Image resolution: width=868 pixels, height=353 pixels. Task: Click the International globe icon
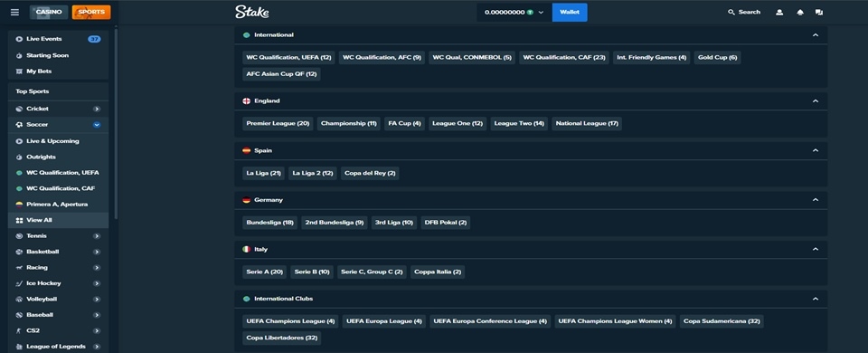(246, 35)
